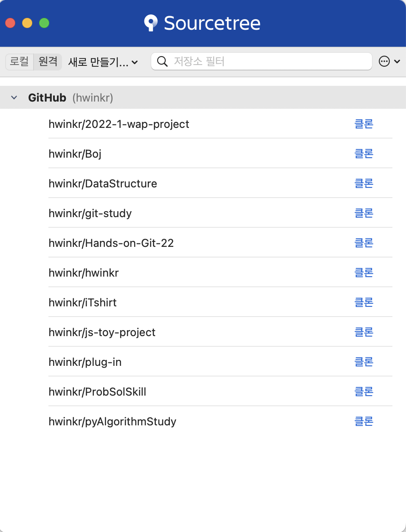Clone hwinkr/Boj via 클론 link
Screen dimensions: 406x532
[364, 153]
